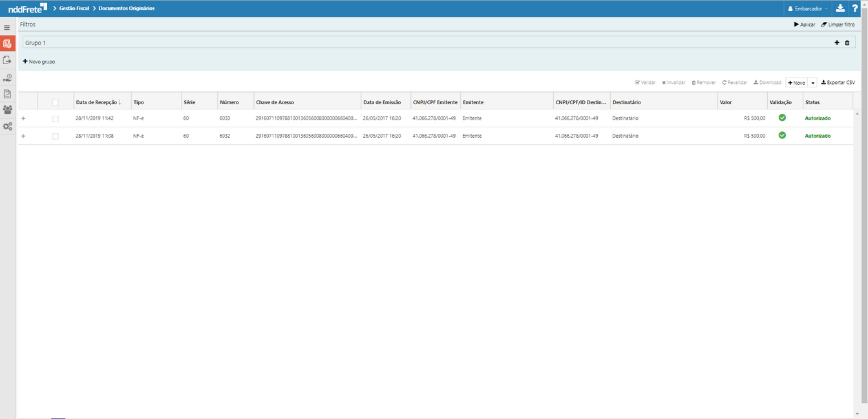The image size is (868, 419).
Task: Click the download tray icon in header
Action: (x=840, y=8)
